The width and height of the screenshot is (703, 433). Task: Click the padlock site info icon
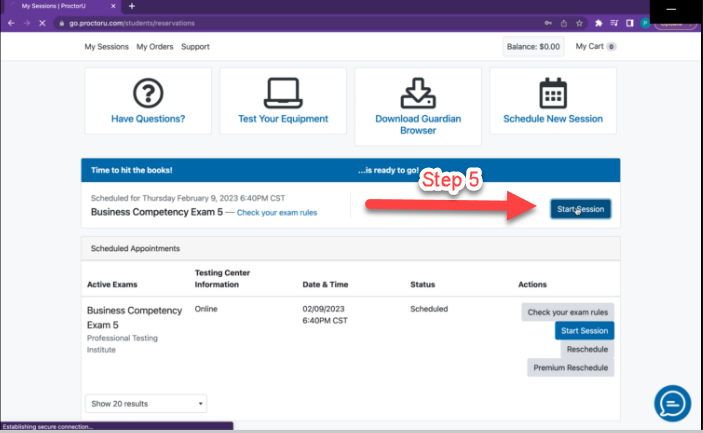[x=62, y=23]
